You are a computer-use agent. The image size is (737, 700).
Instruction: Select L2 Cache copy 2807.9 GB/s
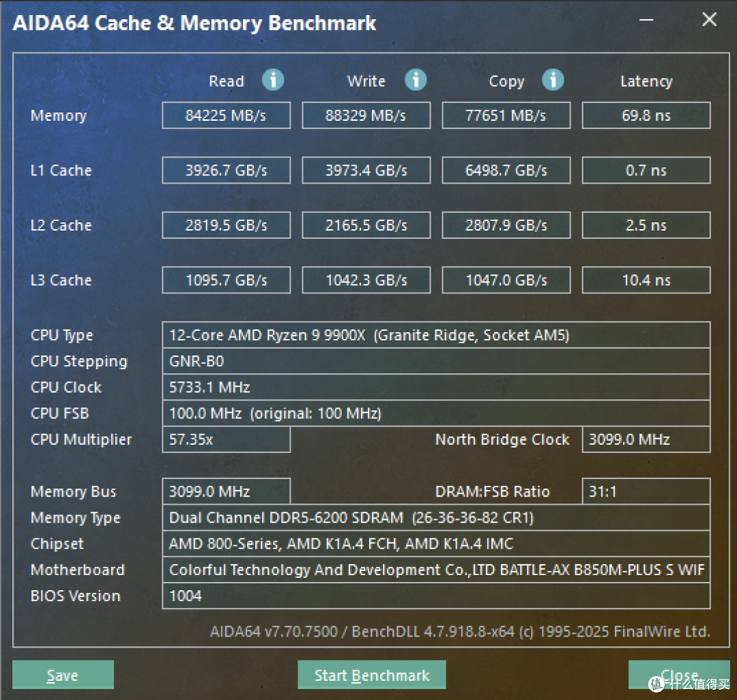click(x=506, y=225)
